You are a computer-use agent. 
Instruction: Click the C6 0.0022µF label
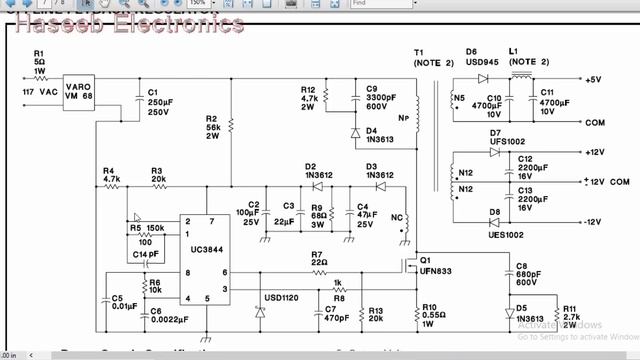169,316
